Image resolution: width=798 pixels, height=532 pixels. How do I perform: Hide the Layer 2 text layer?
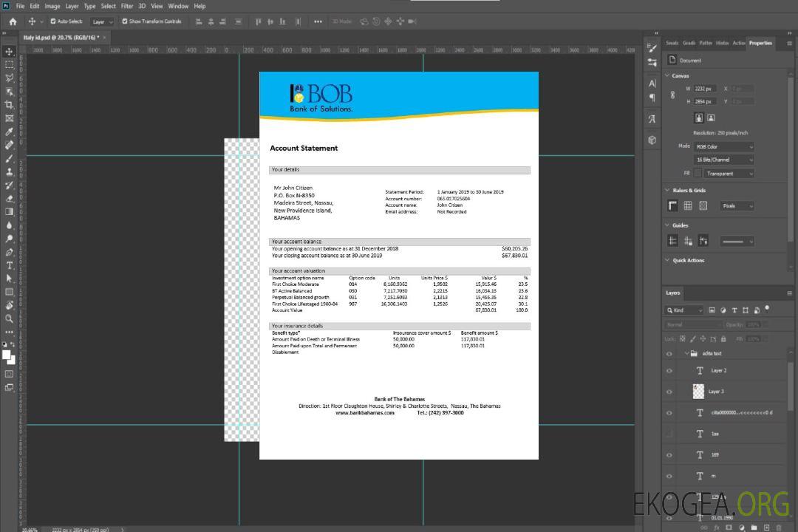(669, 371)
